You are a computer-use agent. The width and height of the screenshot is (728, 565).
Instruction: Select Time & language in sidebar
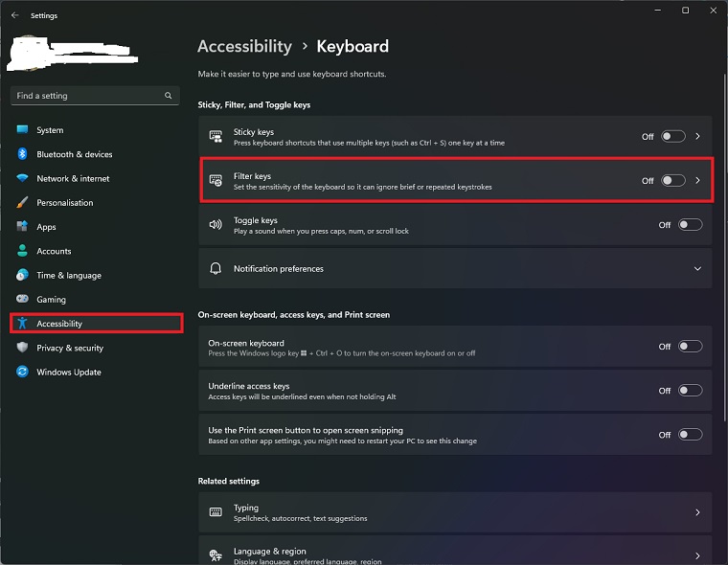point(68,276)
